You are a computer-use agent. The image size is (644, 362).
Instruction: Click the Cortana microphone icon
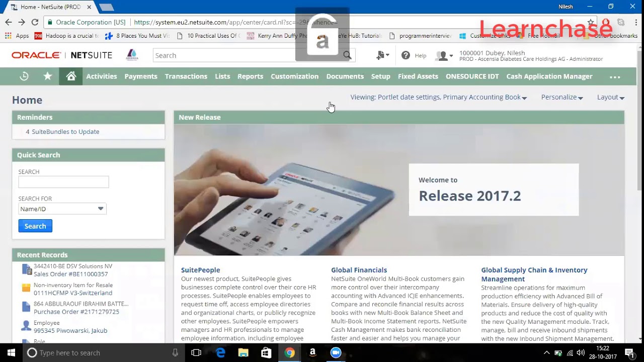(x=175, y=353)
